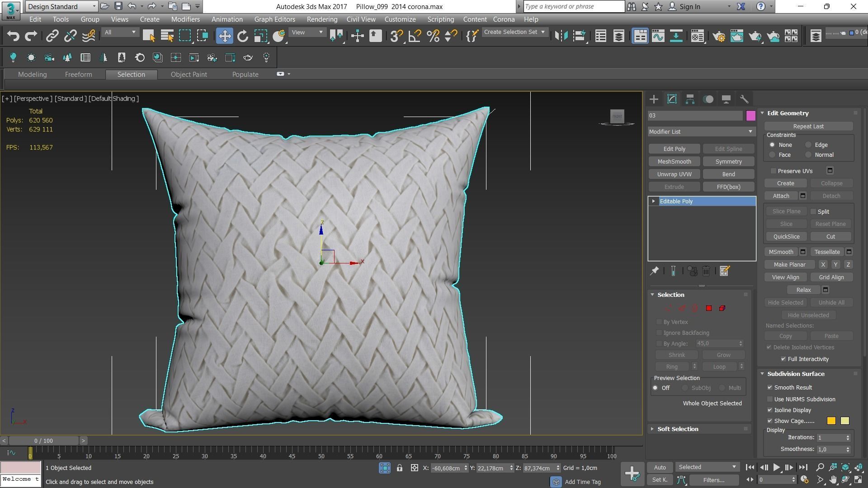Viewport: 868px width, 488px height.
Task: Collapse the Subdivision Surface rollout
Action: pyautogui.click(x=796, y=374)
